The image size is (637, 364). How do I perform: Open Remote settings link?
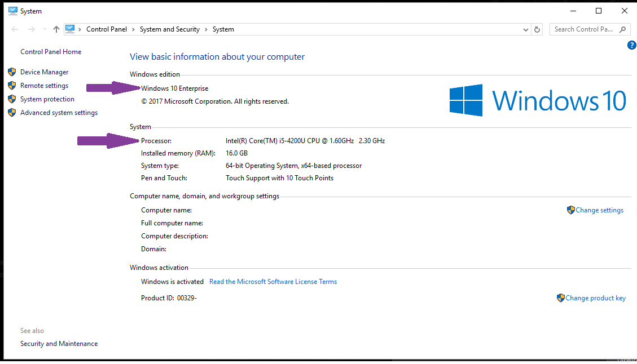pos(44,86)
